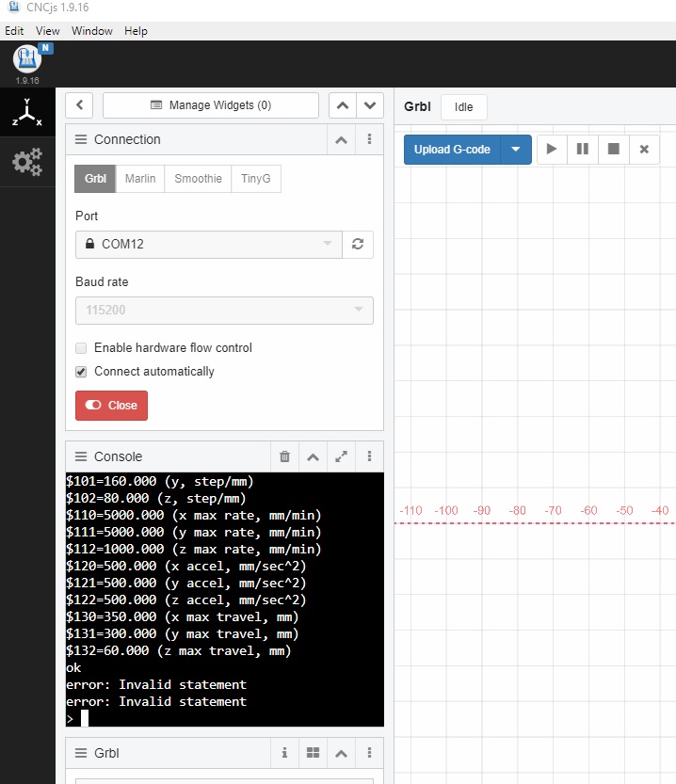
Task: Clear the console with the trash icon
Action: pos(284,456)
